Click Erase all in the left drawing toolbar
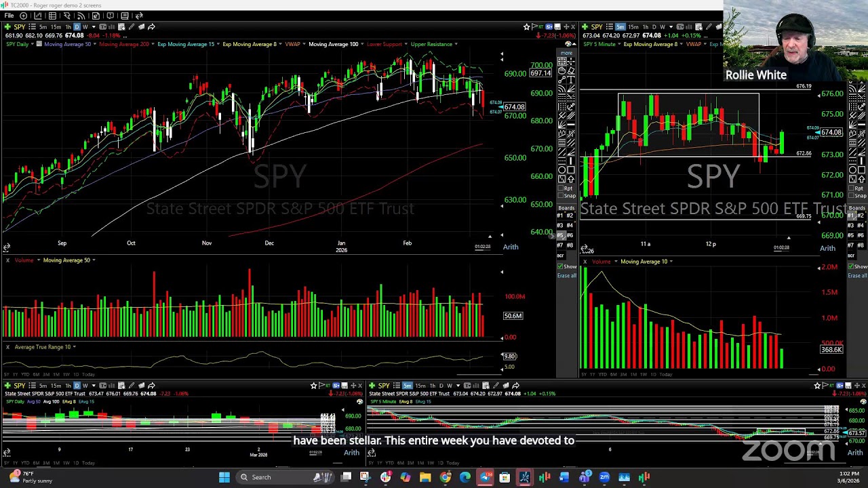This screenshot has width=868, height=488. point(567,276)
